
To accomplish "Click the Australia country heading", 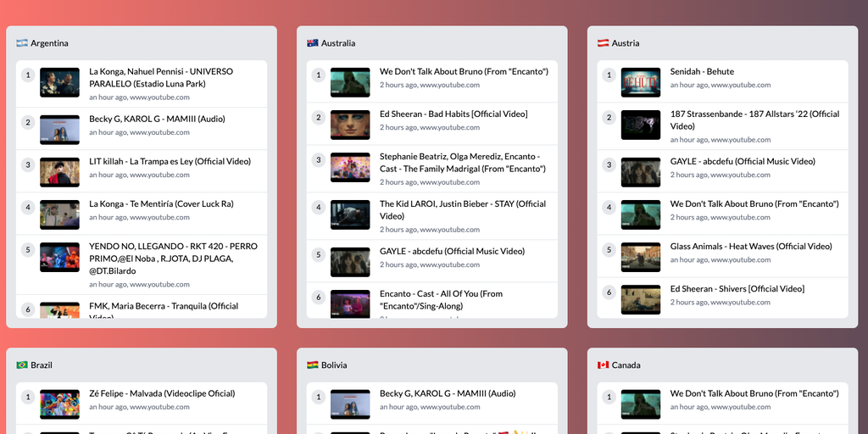I will pyautogui.click(x=338, y=43).
